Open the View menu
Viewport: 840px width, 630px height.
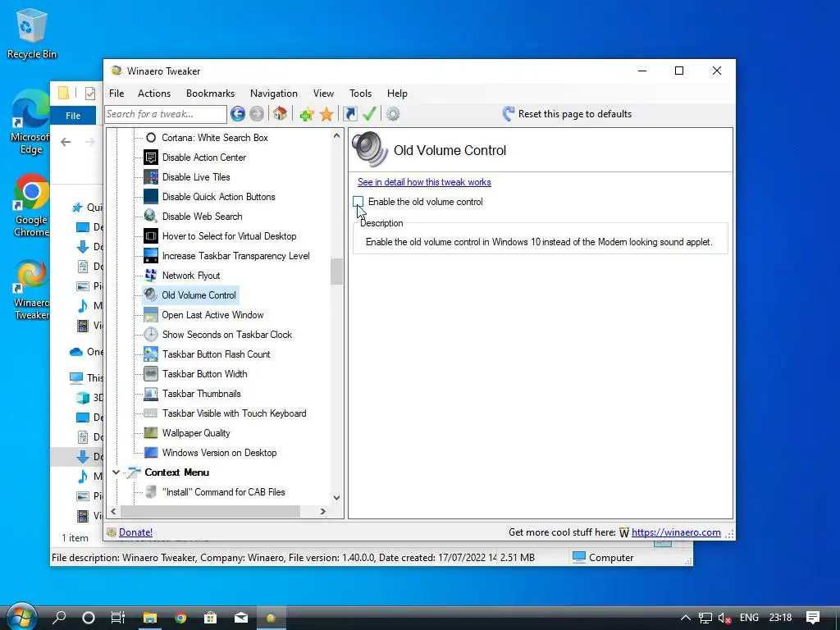(x=323, y=94)
